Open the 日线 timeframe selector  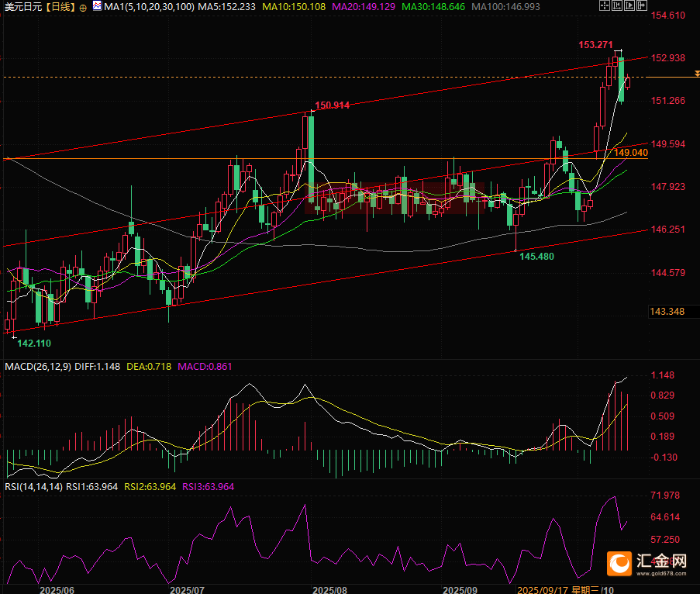(x=59, y=7)
